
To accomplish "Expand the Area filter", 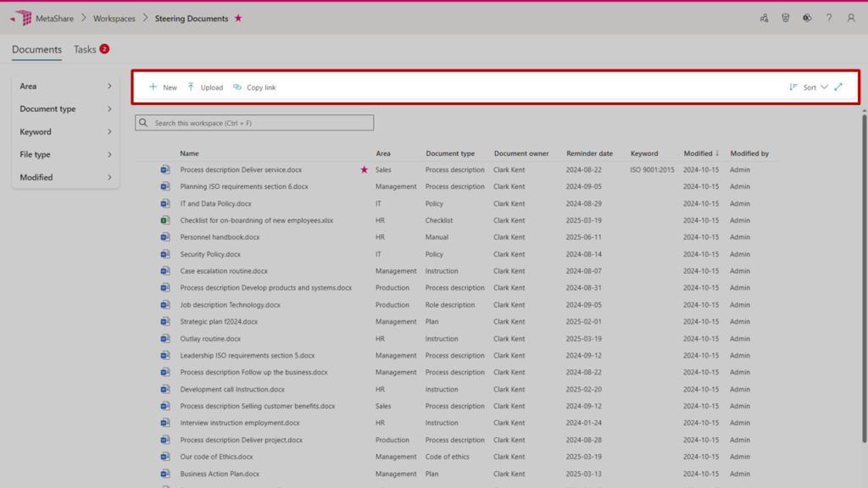I will 65,86.
